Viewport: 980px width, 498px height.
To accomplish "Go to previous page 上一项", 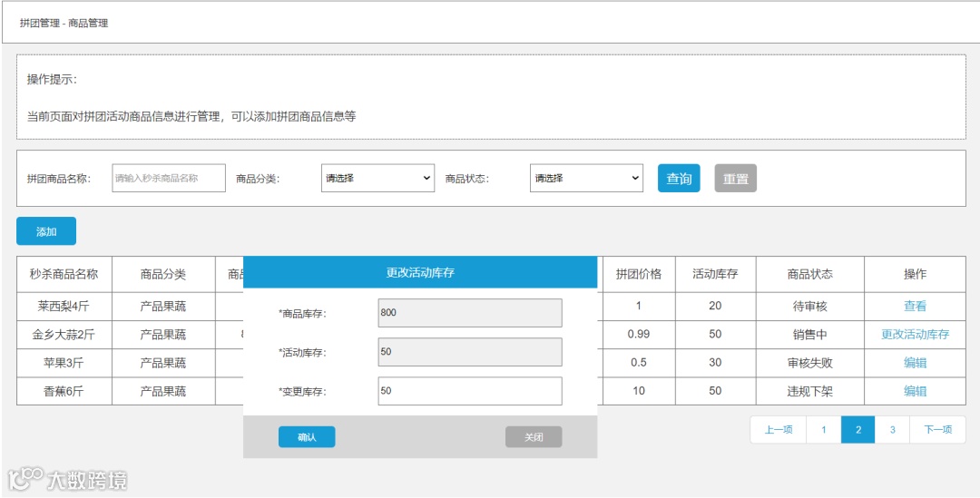I will [779, 429].
